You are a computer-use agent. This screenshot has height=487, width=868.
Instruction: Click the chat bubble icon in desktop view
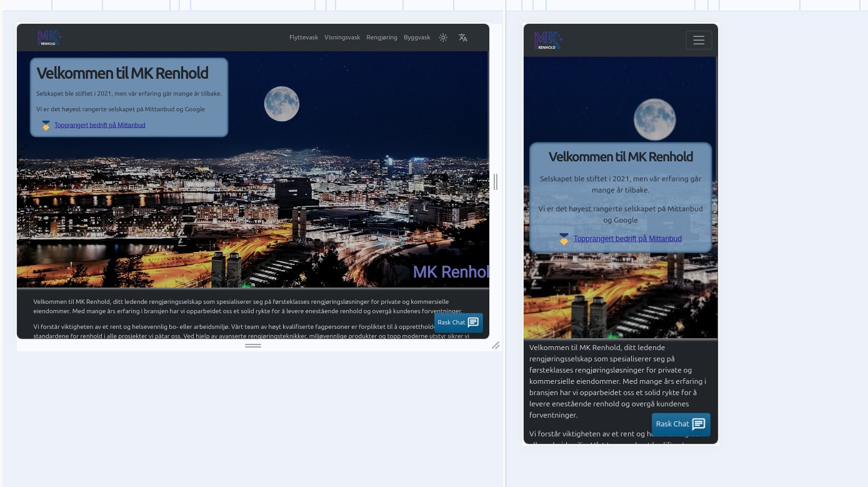pos(473,323)
